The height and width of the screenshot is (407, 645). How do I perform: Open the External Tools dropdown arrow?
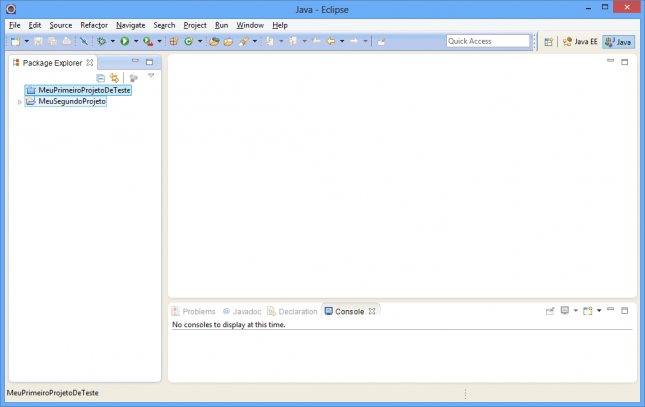tap(160, 41)
